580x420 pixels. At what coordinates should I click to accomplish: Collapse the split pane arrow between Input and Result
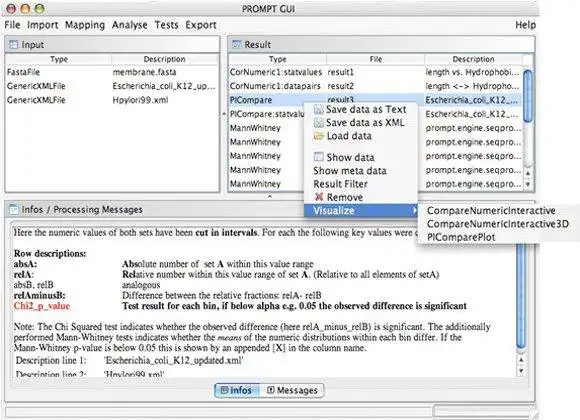(224, 114)
